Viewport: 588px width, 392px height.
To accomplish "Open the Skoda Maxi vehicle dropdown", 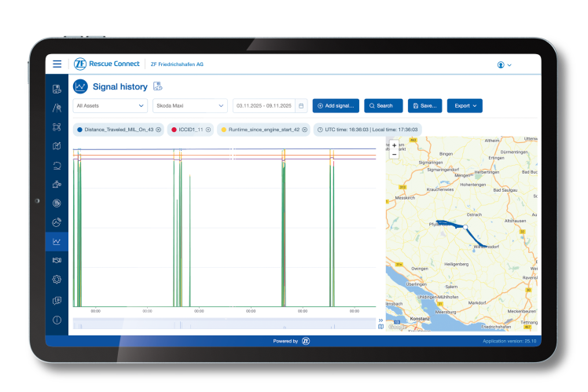I will (189, 105).
